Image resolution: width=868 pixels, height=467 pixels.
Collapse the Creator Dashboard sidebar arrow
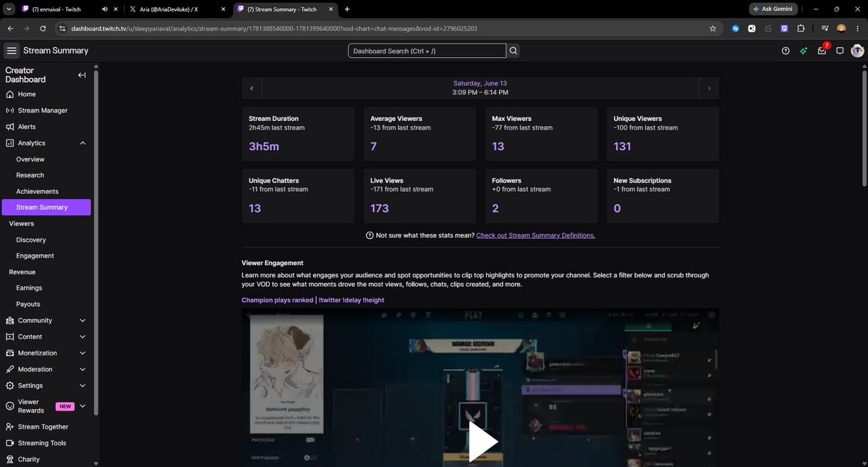[x=82, y=75]
